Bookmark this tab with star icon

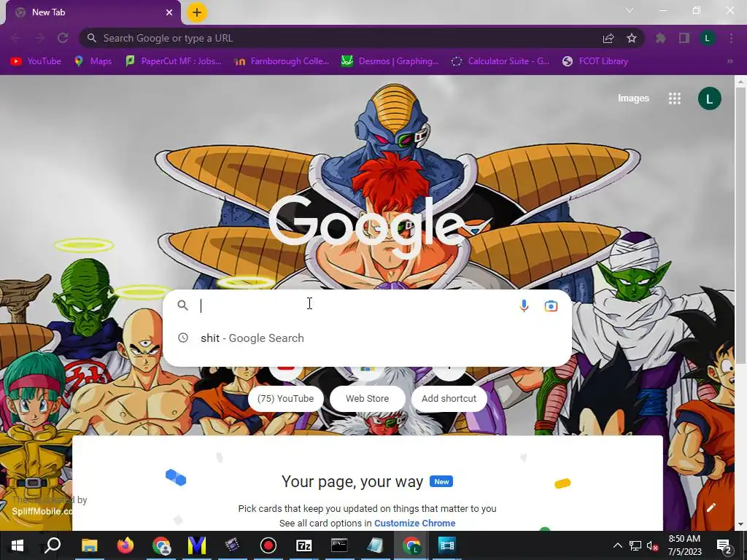(632, 38)
